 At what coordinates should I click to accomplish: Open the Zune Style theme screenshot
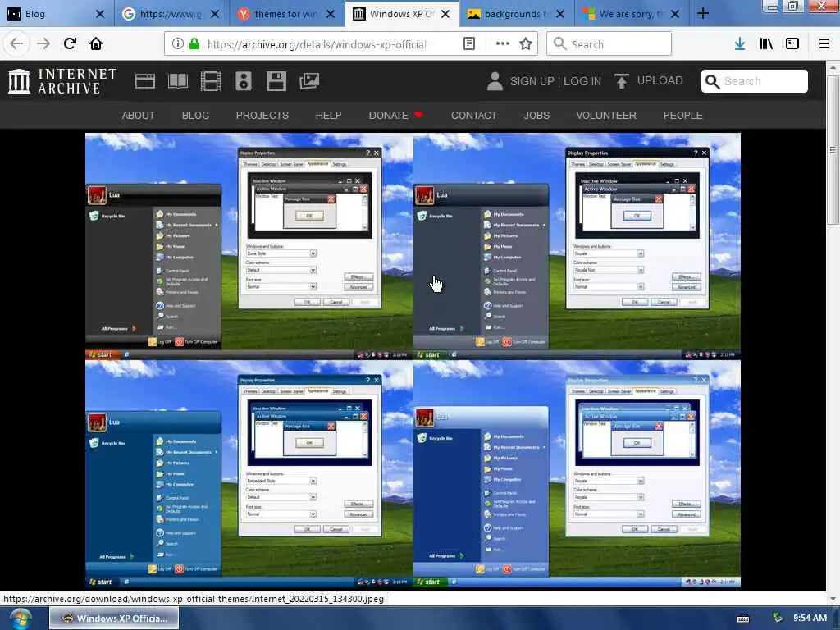249,246
